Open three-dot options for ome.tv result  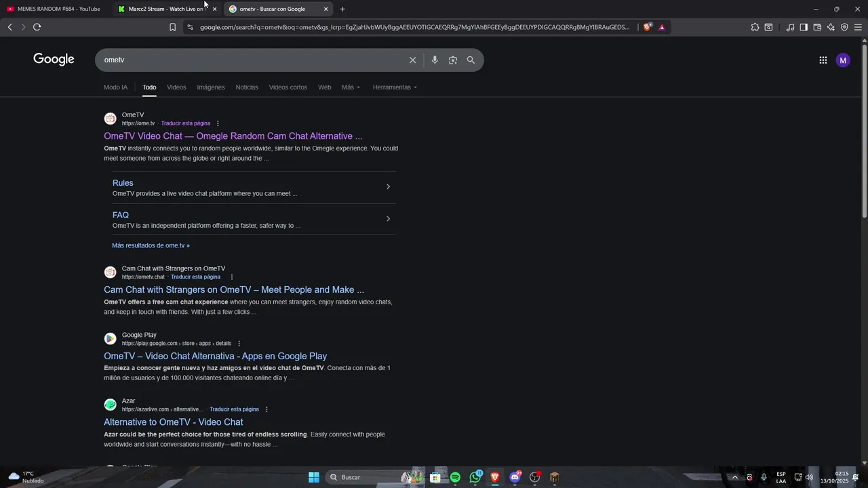pyautogui.click(x=218, y=123)
